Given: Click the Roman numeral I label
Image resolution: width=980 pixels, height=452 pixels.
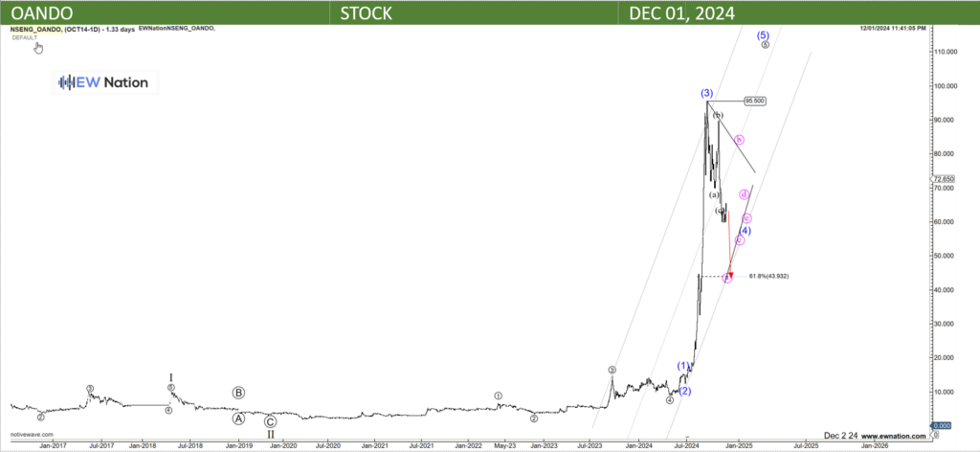Looking at the screenshot, I should [x=171, y=377].
